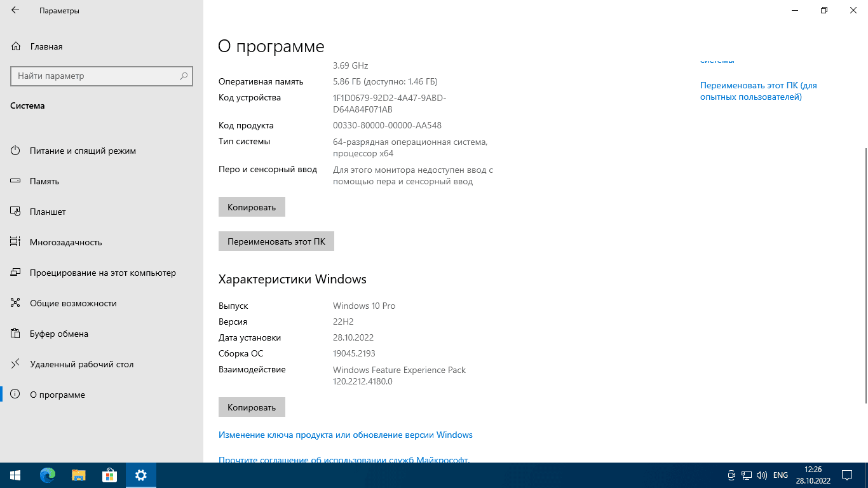The width and height of the screenshot is (868, 488).
Task: Open Переименовать этот ПК (для опытных пользователей) link
Action: click(x=759, y=91)
